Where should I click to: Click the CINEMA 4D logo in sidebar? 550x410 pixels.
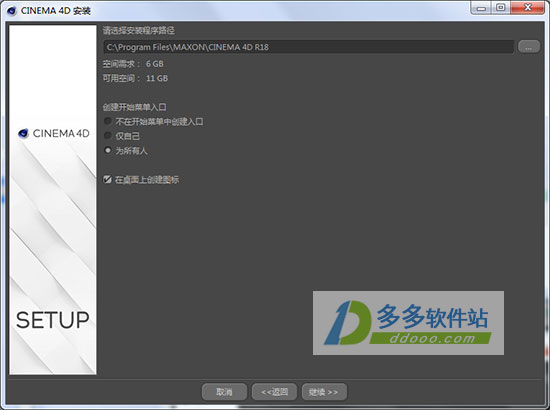point(54,133)
